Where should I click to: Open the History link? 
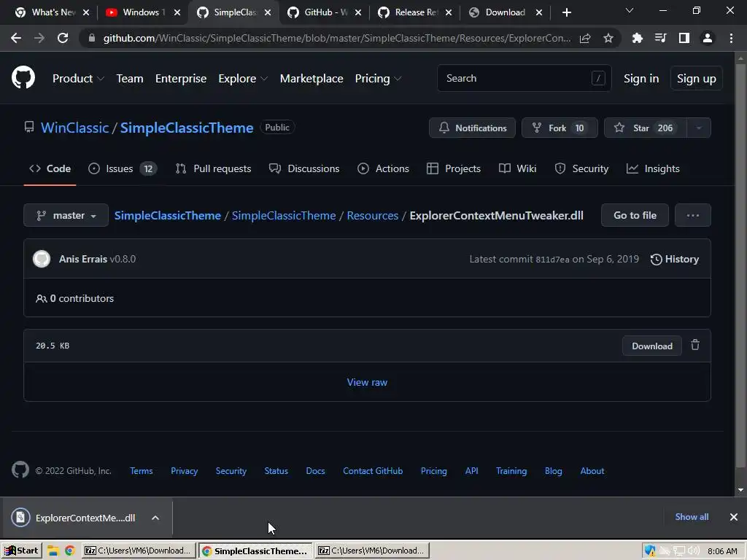click(x=675, y=259)
